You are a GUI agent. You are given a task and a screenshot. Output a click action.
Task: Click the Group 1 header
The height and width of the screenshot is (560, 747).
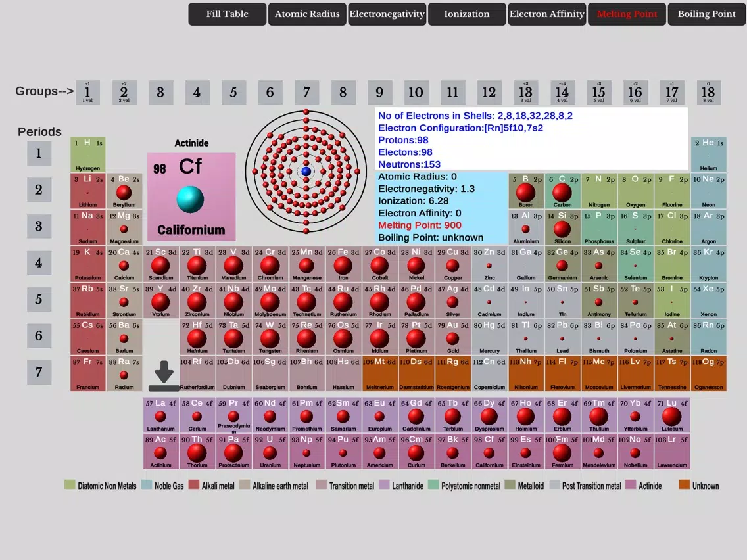click(87, 93)
